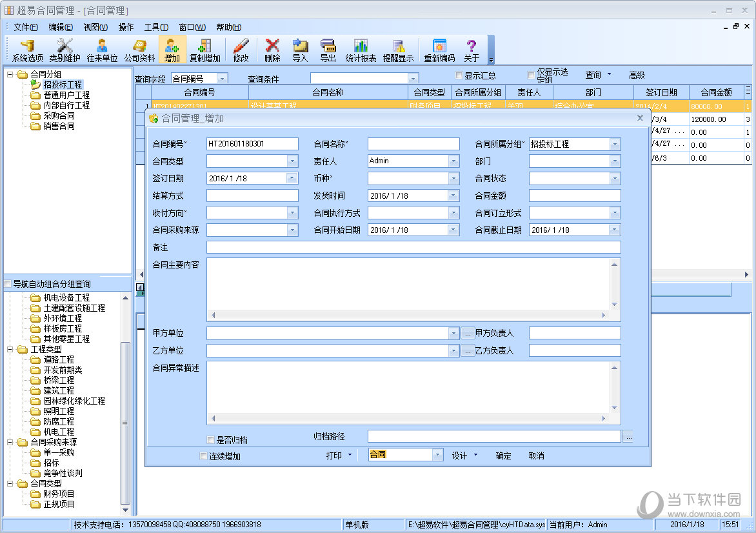This screenshot has width=756, height=533.
Task: Open 统计报表 statistics report icon
Action: 361,50
